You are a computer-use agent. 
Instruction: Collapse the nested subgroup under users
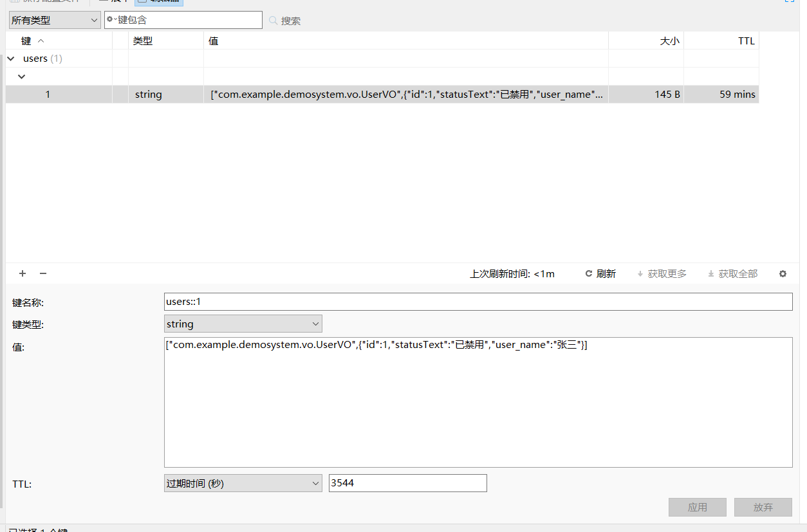(x=22, y=77)
